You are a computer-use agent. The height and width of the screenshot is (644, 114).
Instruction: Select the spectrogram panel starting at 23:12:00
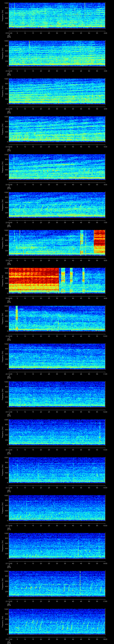57,432
